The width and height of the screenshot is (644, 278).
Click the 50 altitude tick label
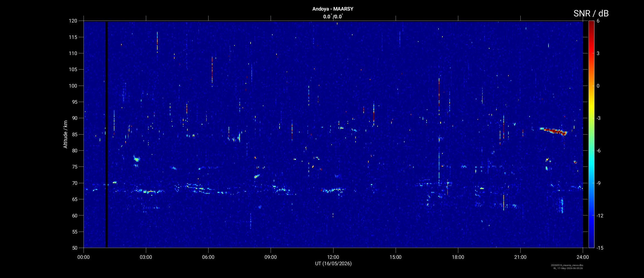click(x=74, y=248)
